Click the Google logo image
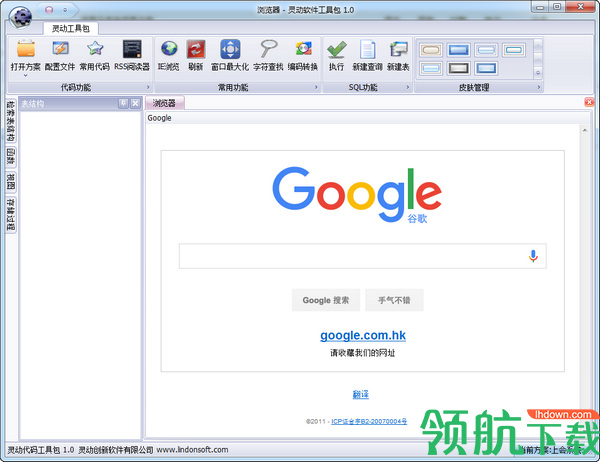 357,194
